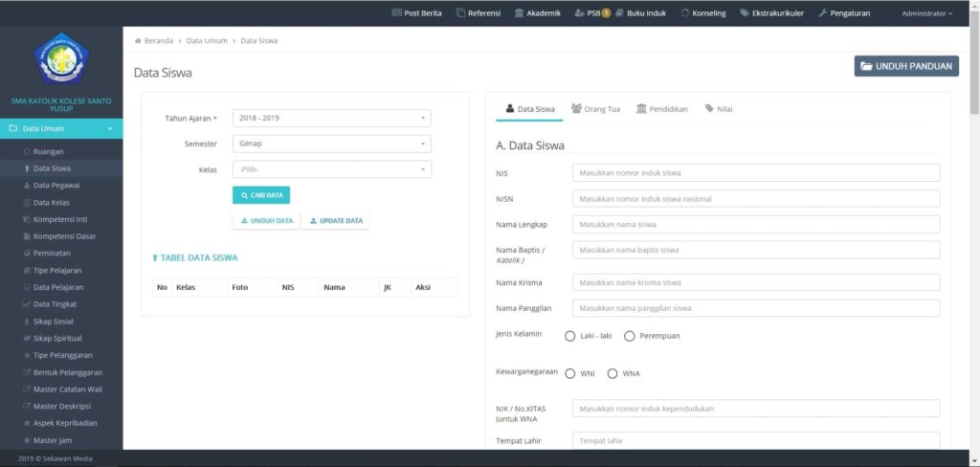980x467 pixels.
Task: Click the Nama Lengkap input field
Action: coord(756,225)
